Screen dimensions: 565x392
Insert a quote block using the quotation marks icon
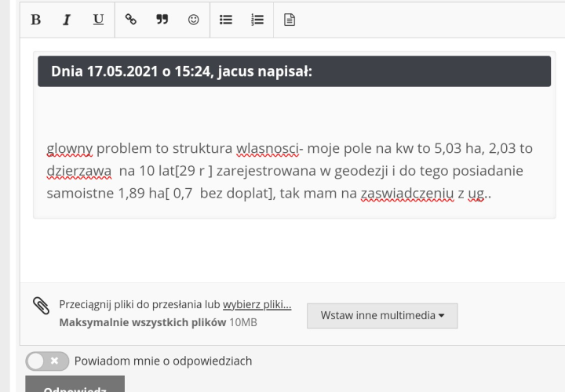[162, 19]
